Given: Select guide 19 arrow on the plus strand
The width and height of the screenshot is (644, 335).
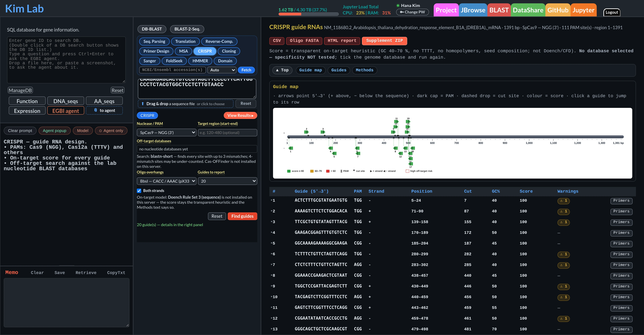Looking at the screenshot, I should coord(408,122).
